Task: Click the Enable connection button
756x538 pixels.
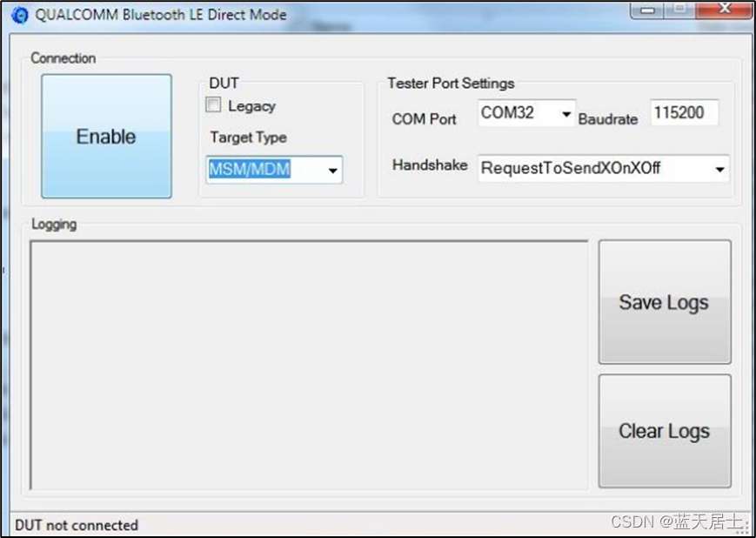Action: pos(106,136)
